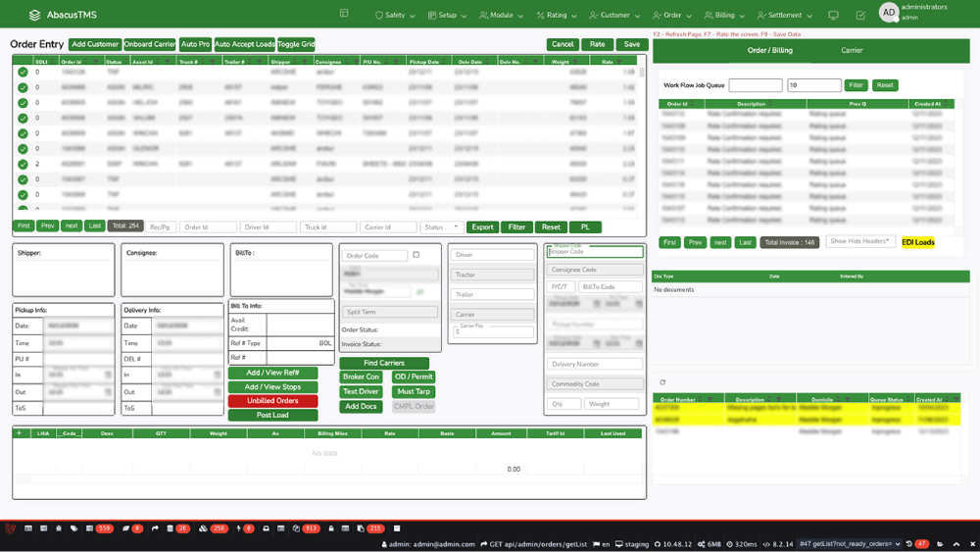The image size is (980, 552).
Task: Click the Shipper Code input field
Action: click(x=595, y=252)
